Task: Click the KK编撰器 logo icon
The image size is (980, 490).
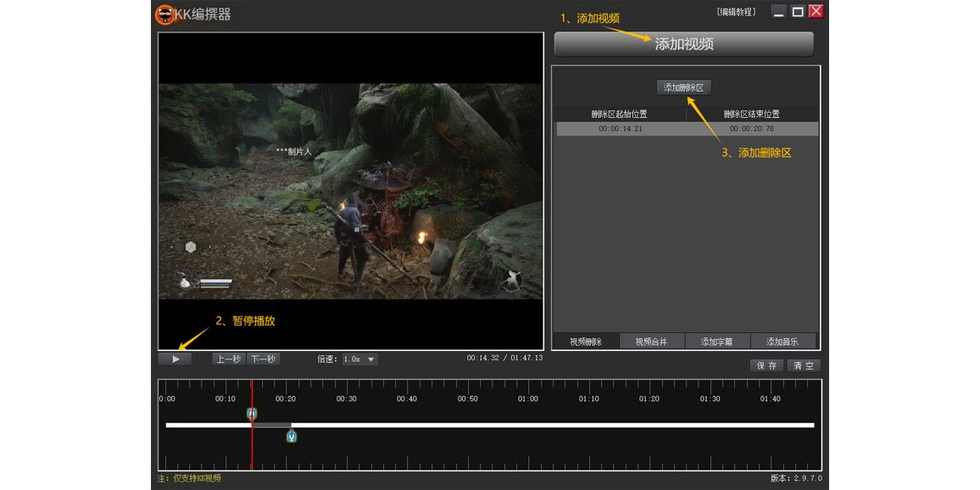Action: click(x=164, y=14)
